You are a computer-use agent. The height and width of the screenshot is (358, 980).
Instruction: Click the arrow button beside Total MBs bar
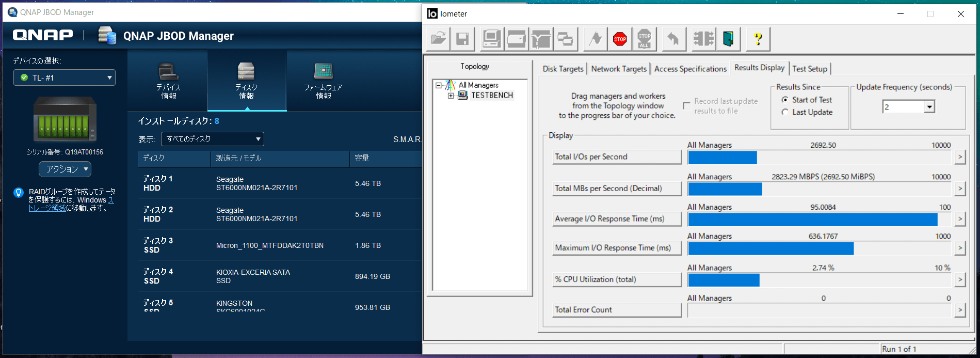tap(960, 189)
